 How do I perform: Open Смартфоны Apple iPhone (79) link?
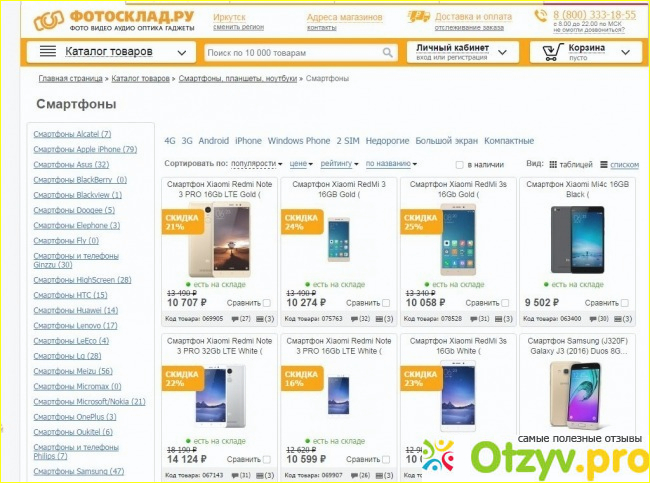[85, 149]
